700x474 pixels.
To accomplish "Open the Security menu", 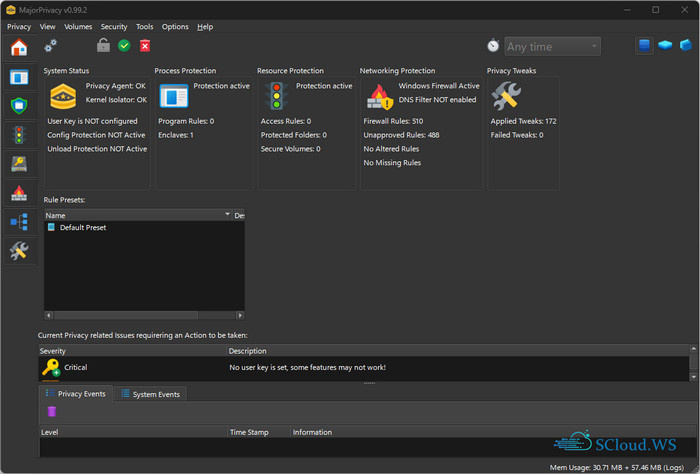I will [x=114, y=27].
